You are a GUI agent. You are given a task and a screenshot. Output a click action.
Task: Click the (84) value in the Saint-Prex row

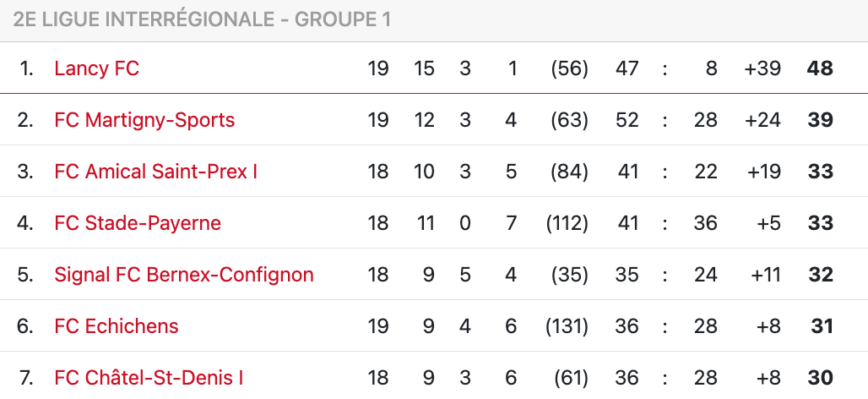pos(569,172)
